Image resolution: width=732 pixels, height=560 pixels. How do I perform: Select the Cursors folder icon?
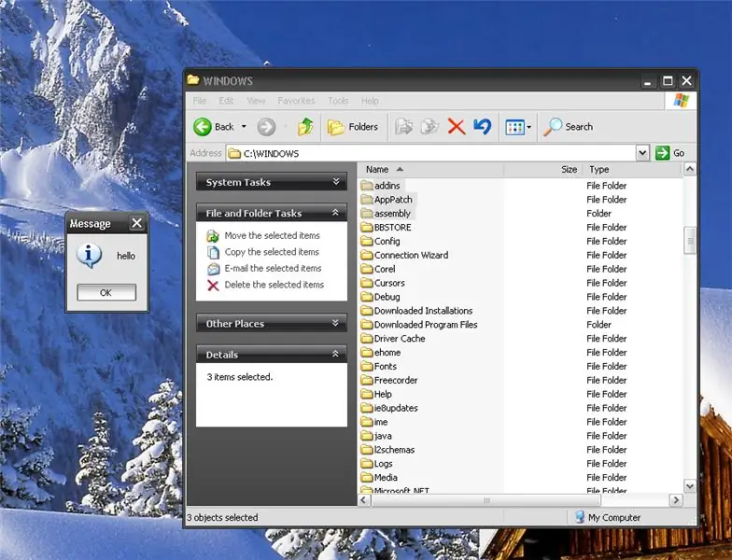pyautogui.click(x=367, y=284)
